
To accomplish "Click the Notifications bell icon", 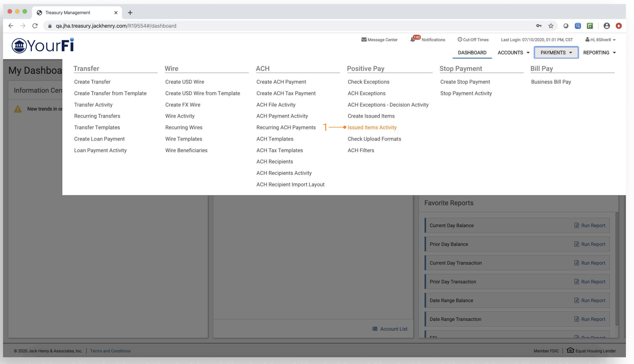I will 412,39.
